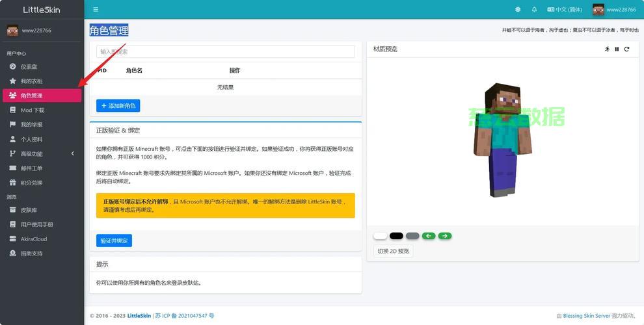Click the dashboard gauge icon beside 仪表盘
The height and width of the screenshot is (325, 644).
(x=13, y=66)
